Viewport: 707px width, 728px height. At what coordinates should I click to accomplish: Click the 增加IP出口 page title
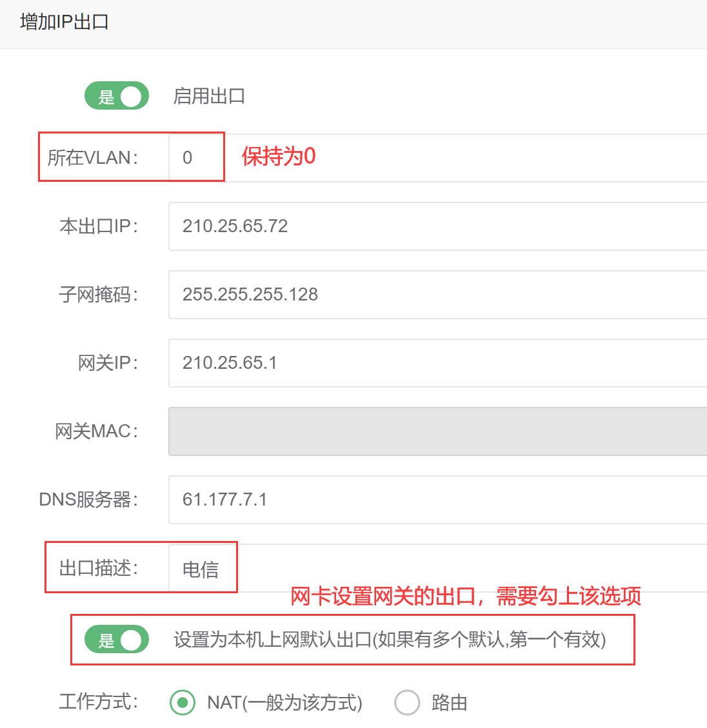[x=65, y=22]
